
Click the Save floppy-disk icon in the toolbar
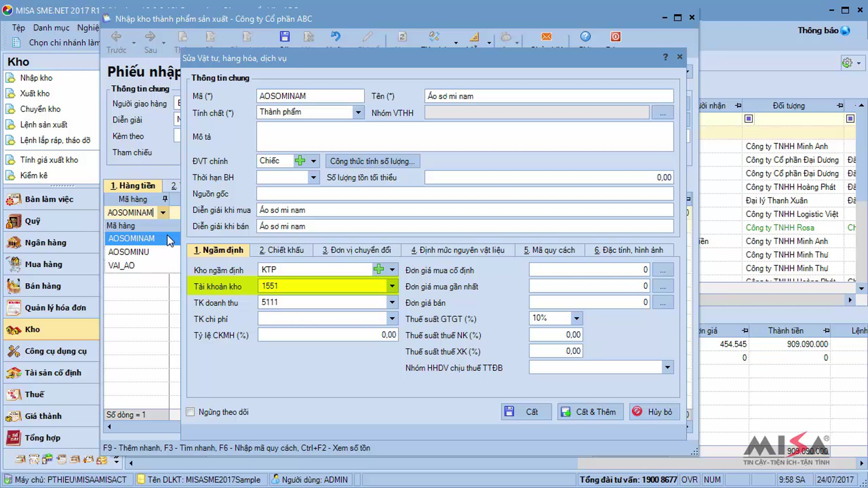click(285, 37)
